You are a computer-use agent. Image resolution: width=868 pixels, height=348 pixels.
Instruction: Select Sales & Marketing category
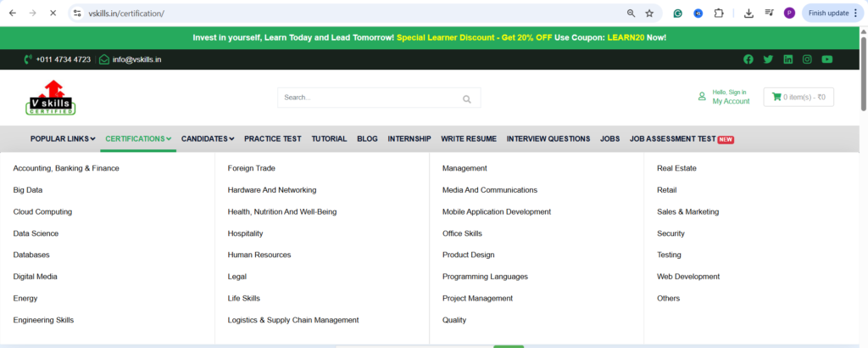pyautogui.click(x=687, y=211)
